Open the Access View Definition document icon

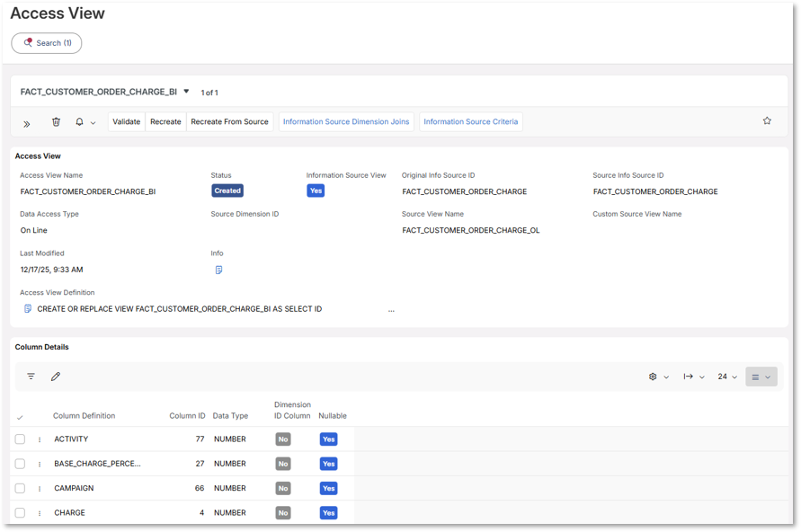pyautogui.click(x=28, y=309)
